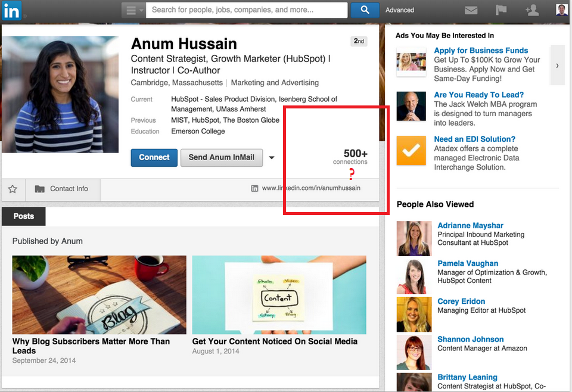This screenshot has width=572, height=392.
Task: Click the 2nd degree connection badge
Action: click(x=359, y=41)
